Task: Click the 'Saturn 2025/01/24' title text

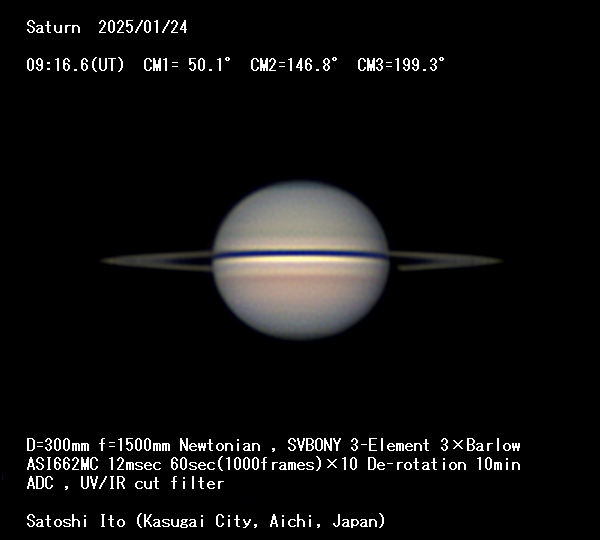Action: click(107, 28)
